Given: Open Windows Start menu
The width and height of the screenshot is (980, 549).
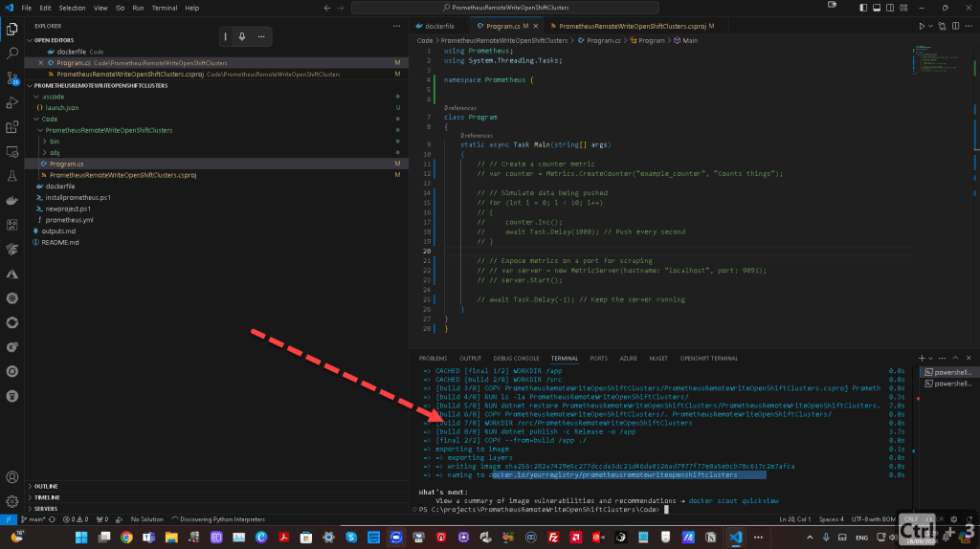Looking at the screenshot, I should click(x=81, y=538).
